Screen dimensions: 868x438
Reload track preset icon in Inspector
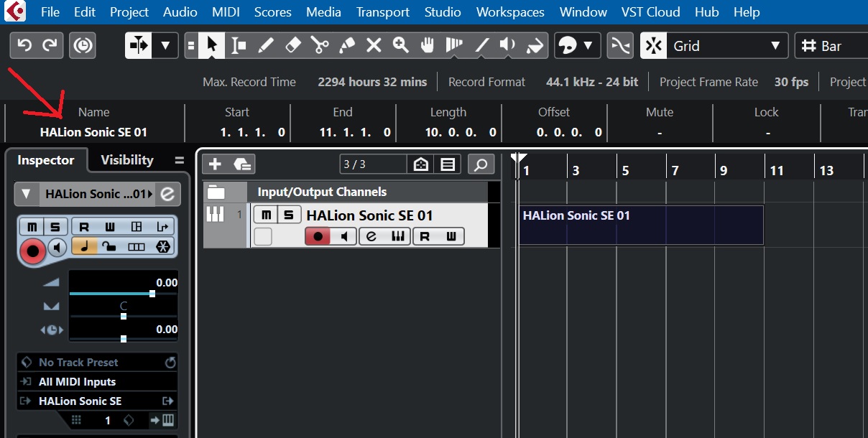[x=170, y=363]
